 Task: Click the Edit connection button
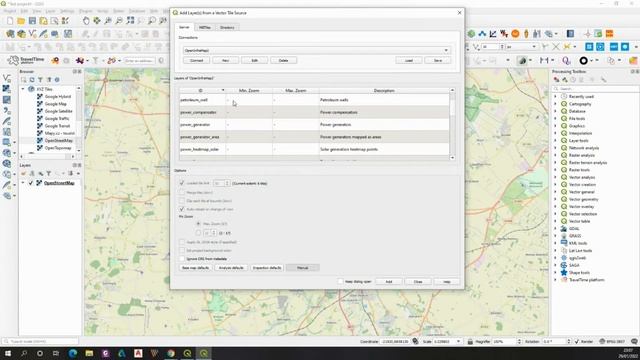tap(254, 60)
